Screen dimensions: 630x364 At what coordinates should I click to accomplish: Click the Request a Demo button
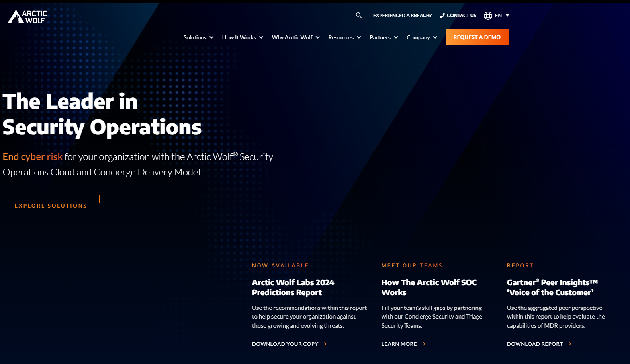[x=477, y=37]
